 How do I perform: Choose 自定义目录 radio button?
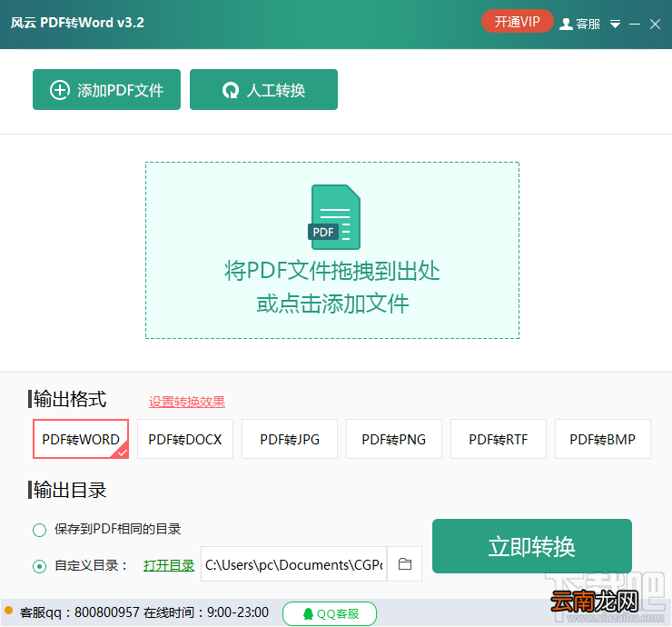(39, 566)
